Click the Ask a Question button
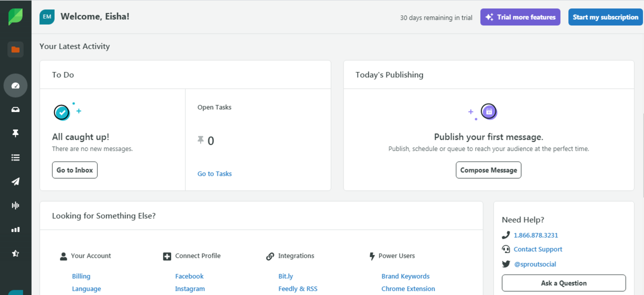644x295 pixels. pyautogui.click(x=564, y=283)
